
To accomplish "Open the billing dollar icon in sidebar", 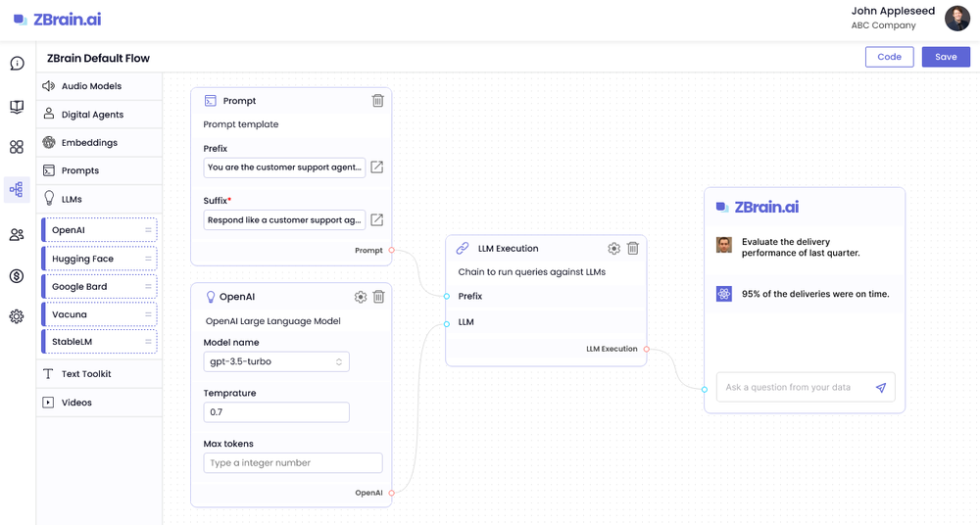I will tap(17, 276).
